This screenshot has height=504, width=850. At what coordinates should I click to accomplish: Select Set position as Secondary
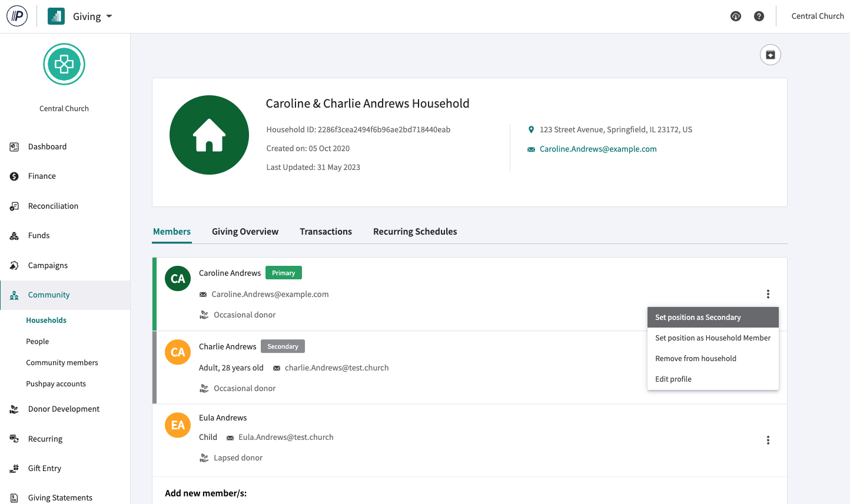pos(698,318)
